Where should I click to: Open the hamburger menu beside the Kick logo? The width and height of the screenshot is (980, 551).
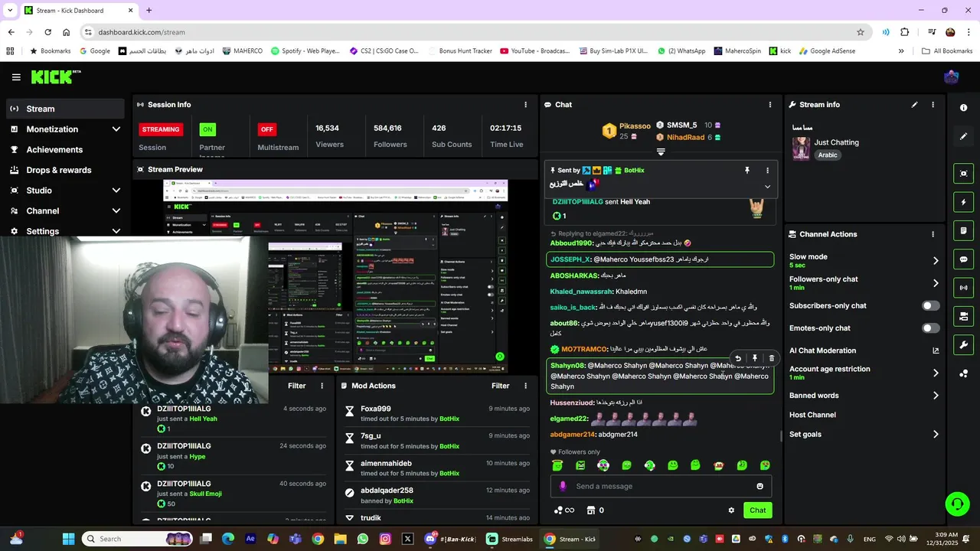point(16,77)
